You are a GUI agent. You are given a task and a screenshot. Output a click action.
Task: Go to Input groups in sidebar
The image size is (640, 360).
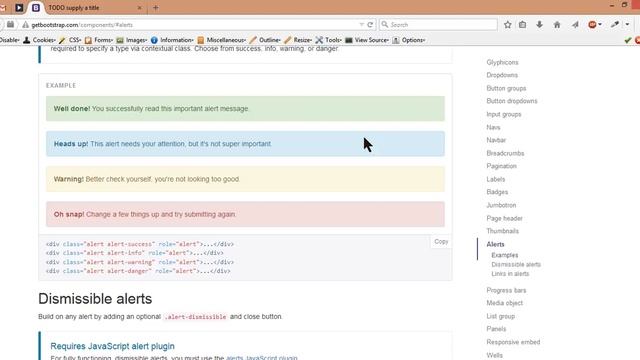point(504,114)
